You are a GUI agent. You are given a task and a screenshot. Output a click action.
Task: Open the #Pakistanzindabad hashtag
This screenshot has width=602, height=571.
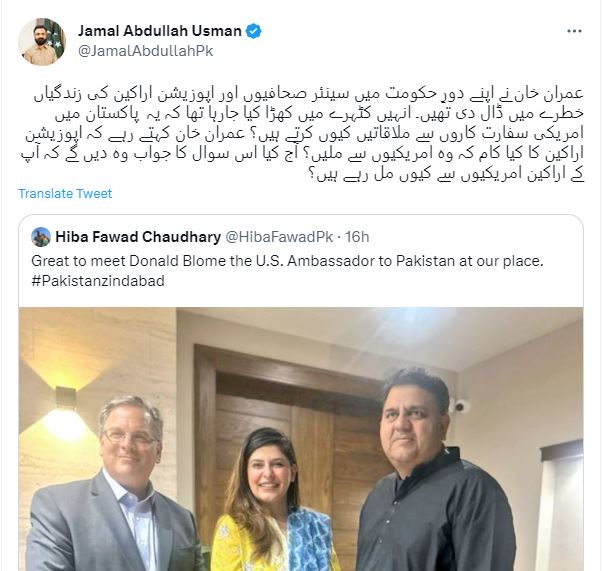(98, 281)
